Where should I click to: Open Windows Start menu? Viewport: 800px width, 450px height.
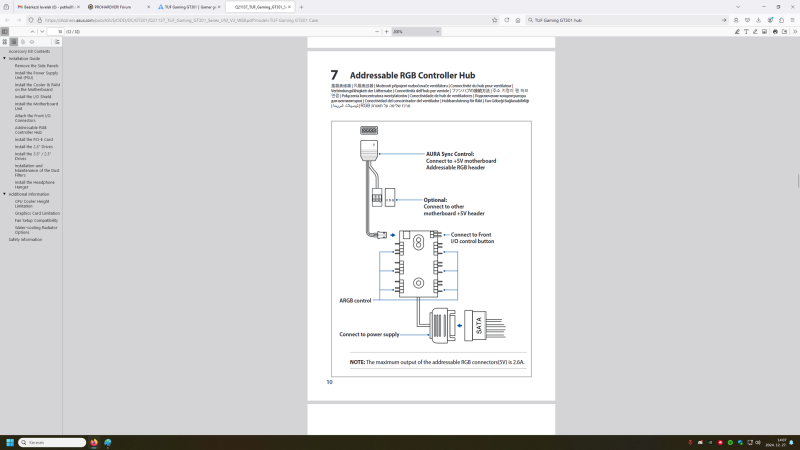pyautogui.click(x=10, y=442)
